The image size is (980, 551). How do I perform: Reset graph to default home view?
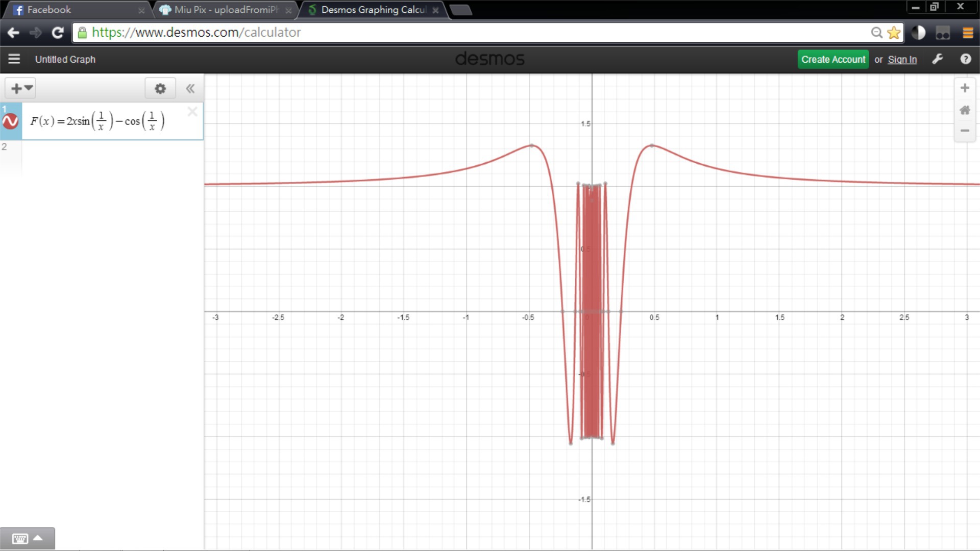965,110
